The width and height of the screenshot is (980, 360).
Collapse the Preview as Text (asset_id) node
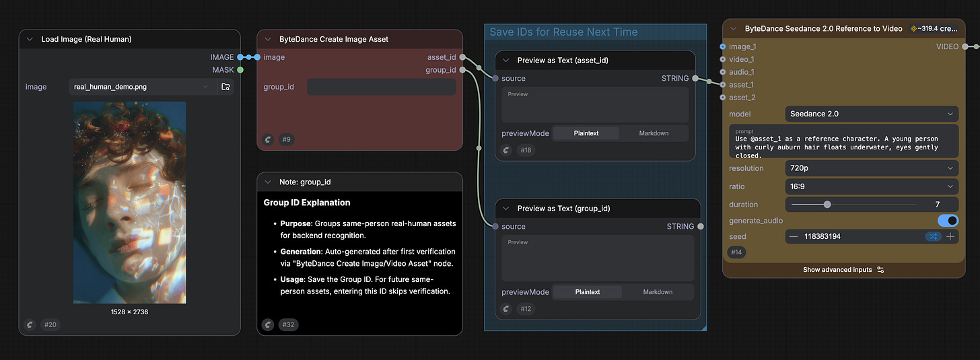click(506, 60)
